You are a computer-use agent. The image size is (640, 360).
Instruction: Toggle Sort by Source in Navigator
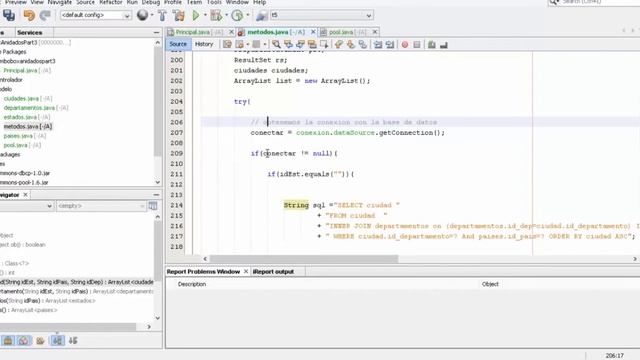click(x=73, y=340)
